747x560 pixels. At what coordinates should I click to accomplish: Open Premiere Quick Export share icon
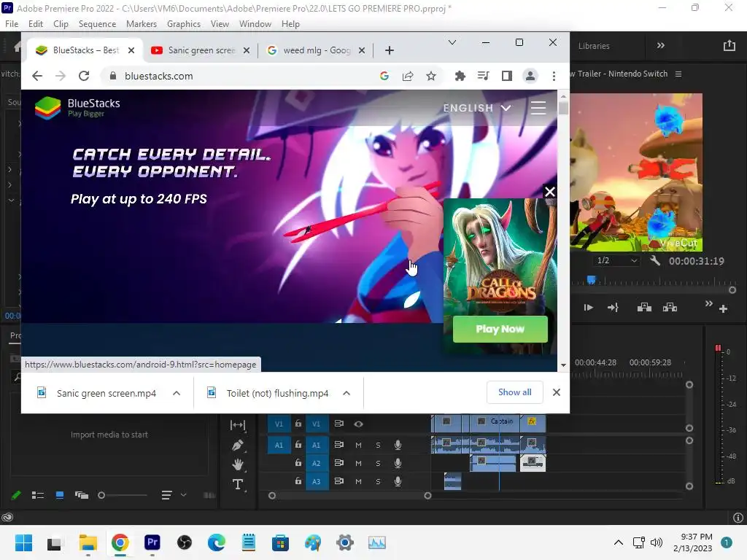(729, 46)
